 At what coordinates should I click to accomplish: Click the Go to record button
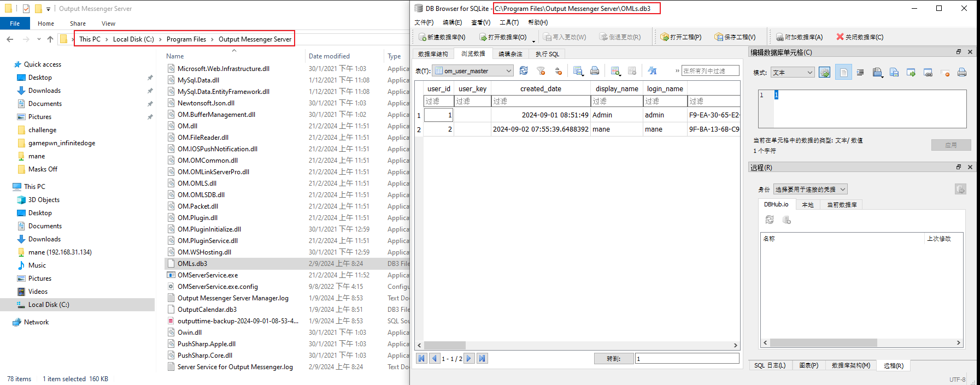pyautogui.click(x=613, y=358)
